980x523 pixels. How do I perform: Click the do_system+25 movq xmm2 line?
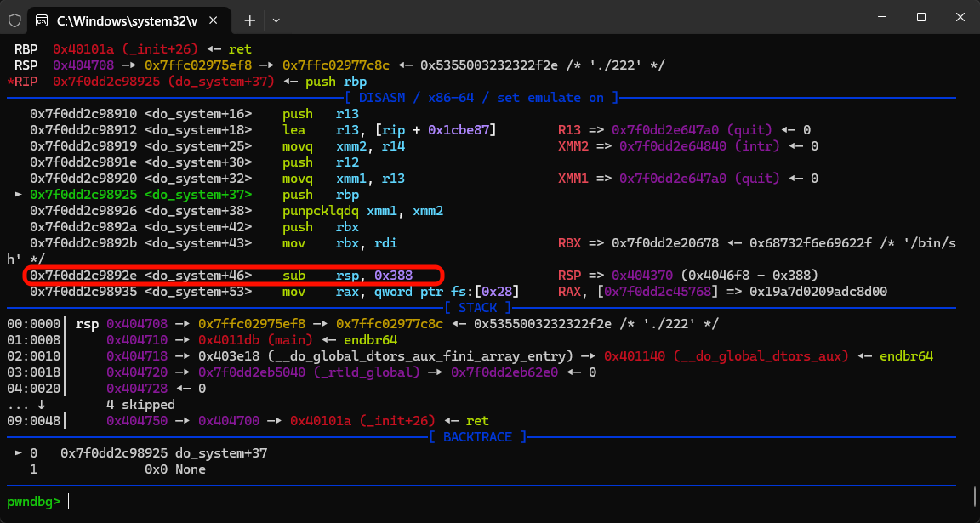tap(219, 146)
